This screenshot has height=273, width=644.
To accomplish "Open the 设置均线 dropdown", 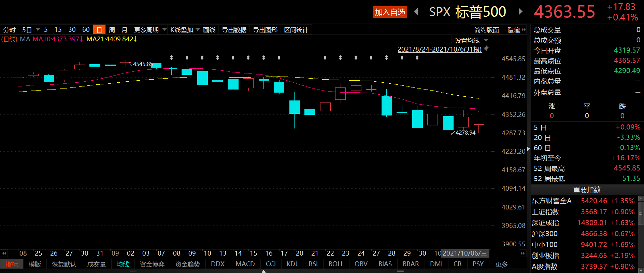I will 471,40.
